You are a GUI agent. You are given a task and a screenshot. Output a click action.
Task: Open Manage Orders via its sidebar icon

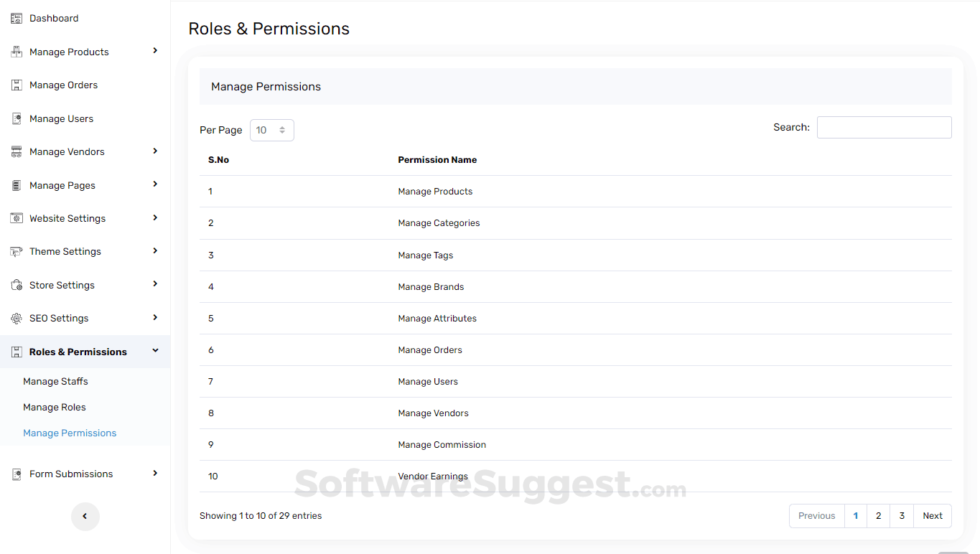click(x=15, y=84)
